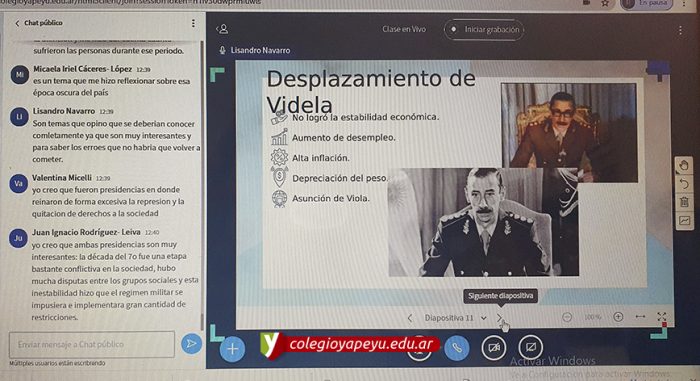Click the Iniciar grabación button

[484, 29]
